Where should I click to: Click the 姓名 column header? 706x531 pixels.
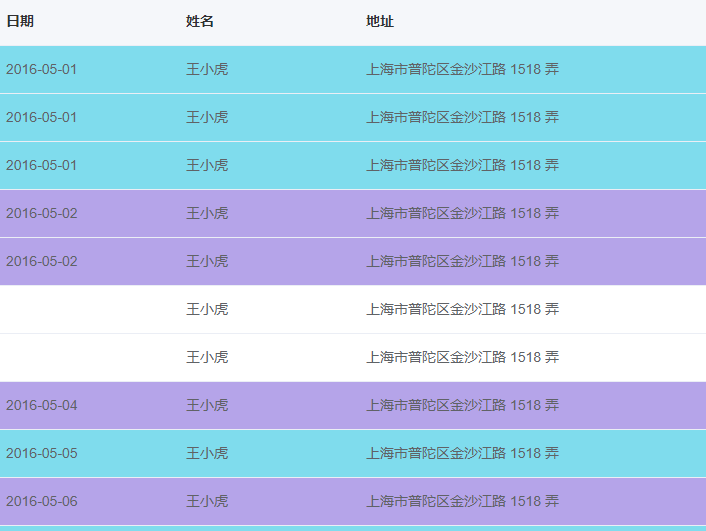pos(200,21)
